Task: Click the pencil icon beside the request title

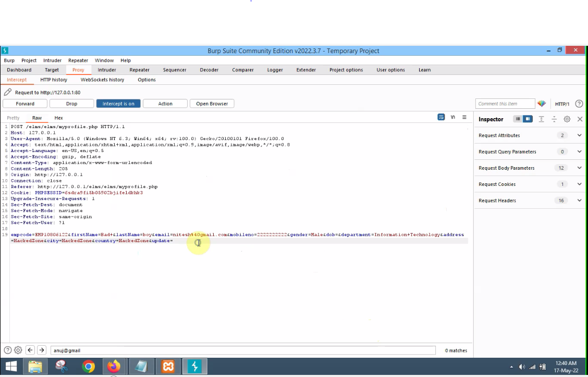Action: (7, 92)
